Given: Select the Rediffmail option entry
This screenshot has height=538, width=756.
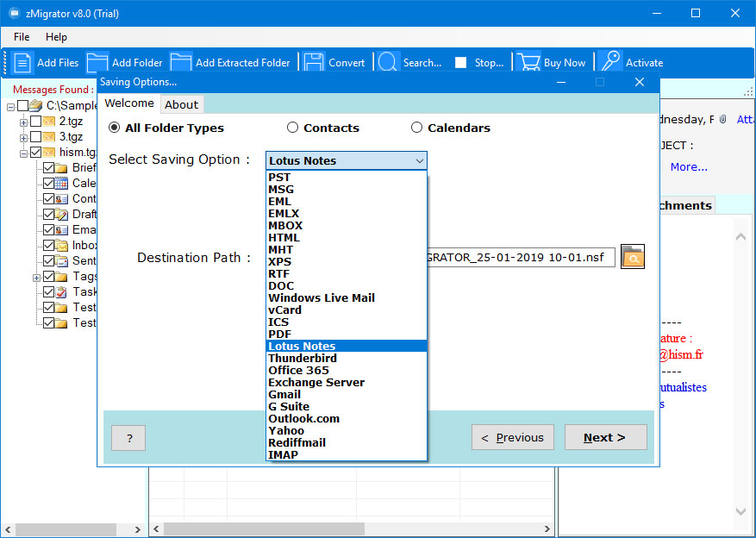Looking at the screenshot, I should 347,442.
